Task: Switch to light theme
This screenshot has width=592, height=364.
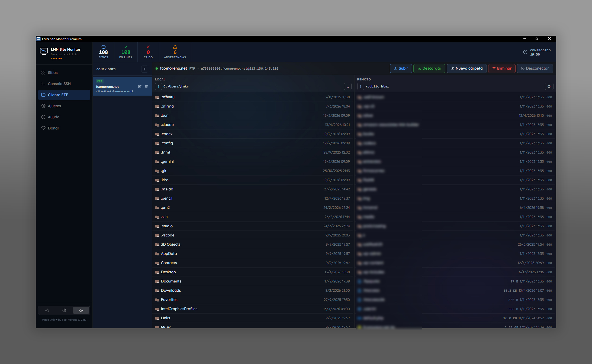Action: point(47,310)
